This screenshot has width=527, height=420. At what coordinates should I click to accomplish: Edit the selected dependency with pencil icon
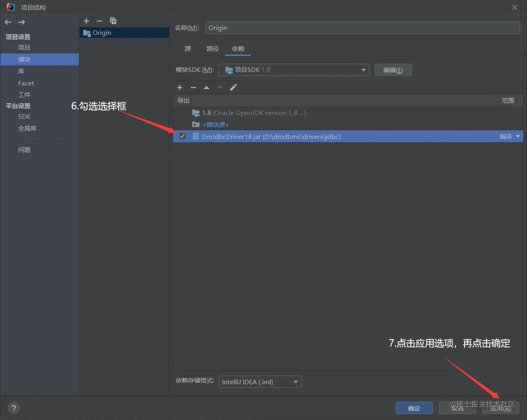(x=233, y=88)
